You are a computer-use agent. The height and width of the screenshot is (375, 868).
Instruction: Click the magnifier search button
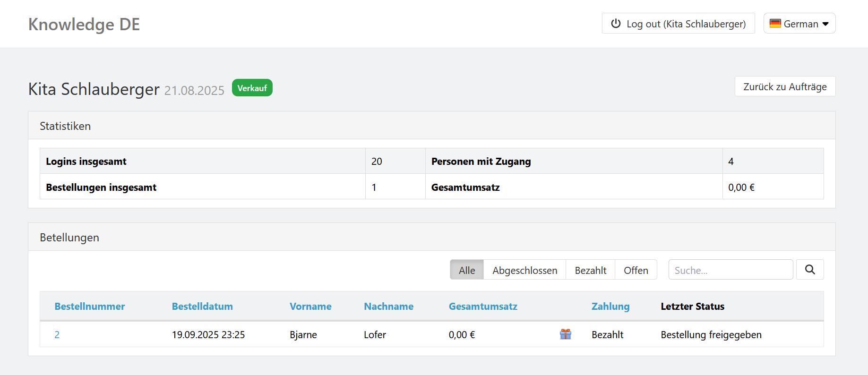pos(810,270)
